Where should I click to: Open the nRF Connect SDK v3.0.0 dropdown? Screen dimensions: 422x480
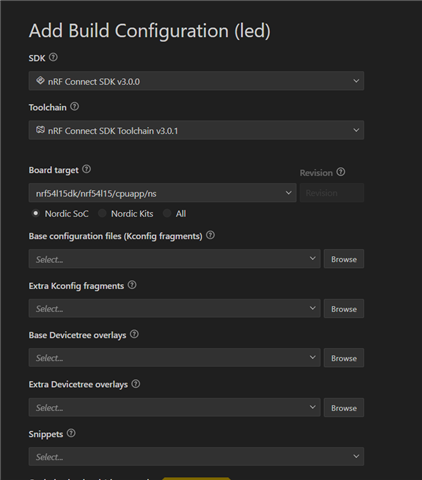point(196,81)
